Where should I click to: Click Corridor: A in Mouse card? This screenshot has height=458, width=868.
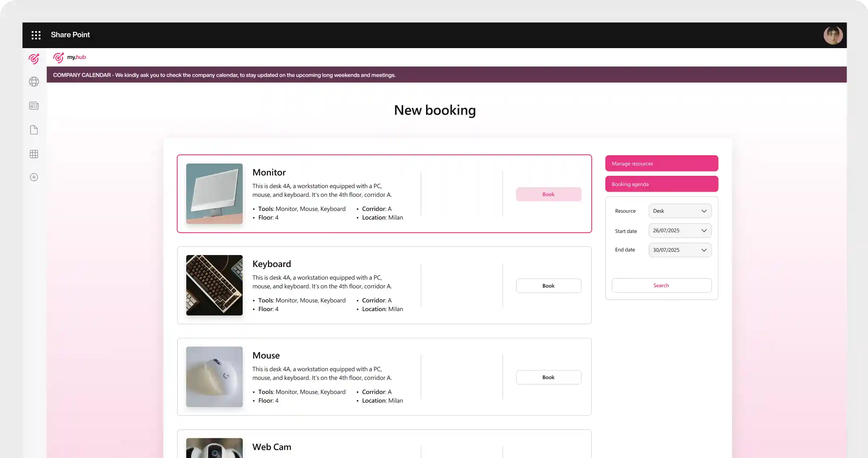tap(377, 392)
